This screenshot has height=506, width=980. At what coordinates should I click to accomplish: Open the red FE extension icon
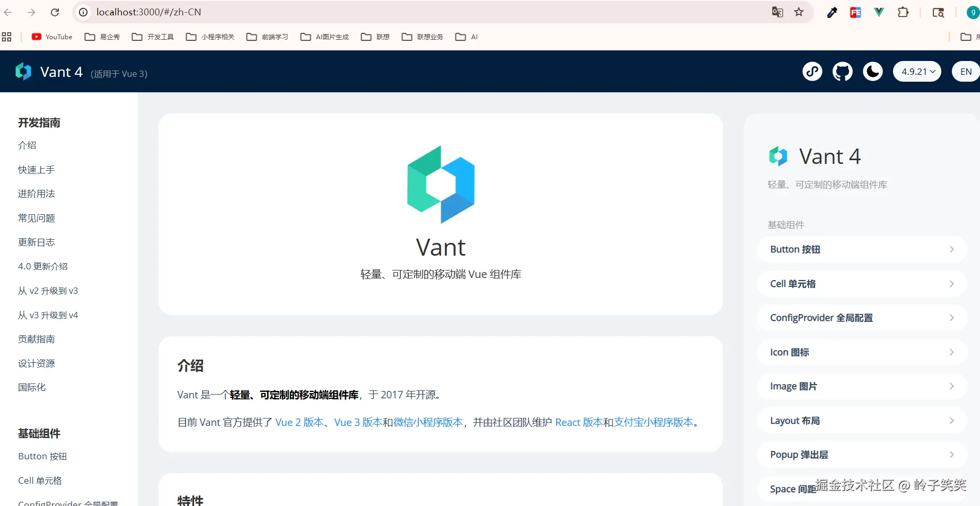[855, 12]
